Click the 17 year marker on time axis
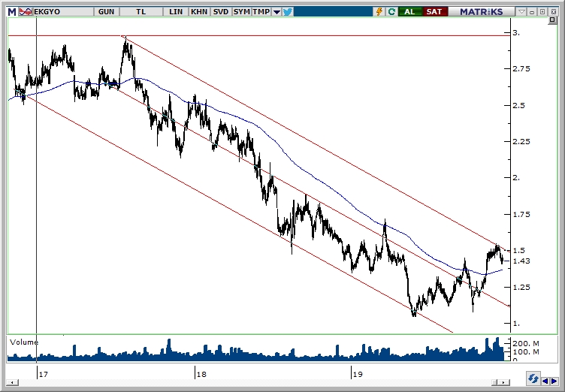This screenshot has height=392, width=565. (x=44, y=374)
